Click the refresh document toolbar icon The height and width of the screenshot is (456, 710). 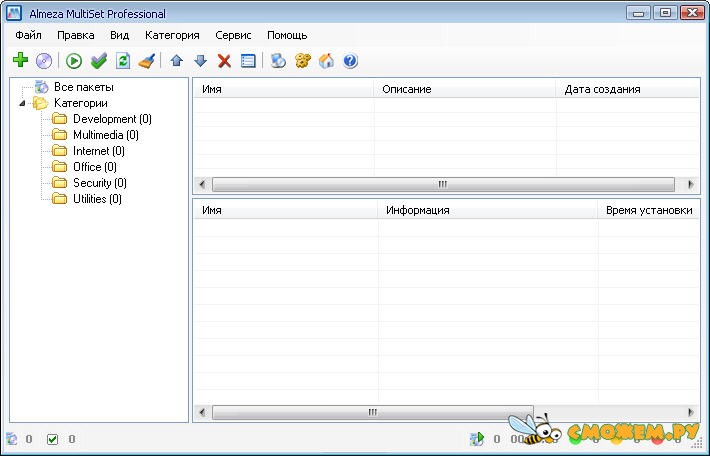point(123,61)
